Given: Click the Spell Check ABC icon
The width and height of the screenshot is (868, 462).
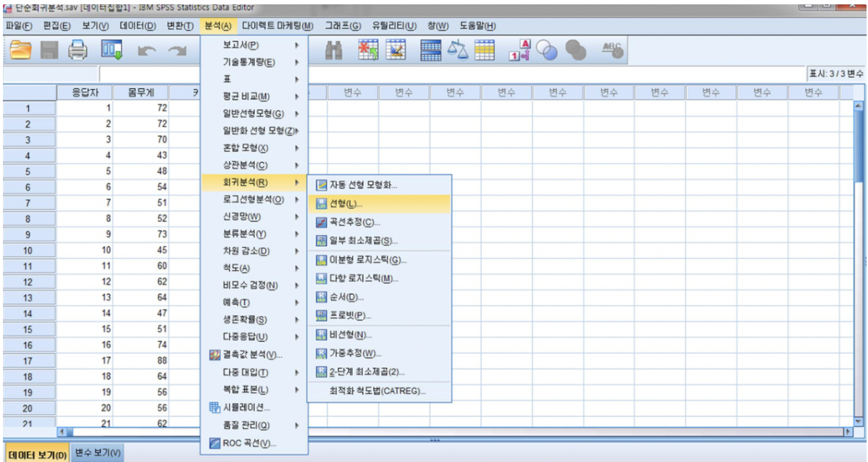Looking at the screenshot, I should tap(612, 51).
